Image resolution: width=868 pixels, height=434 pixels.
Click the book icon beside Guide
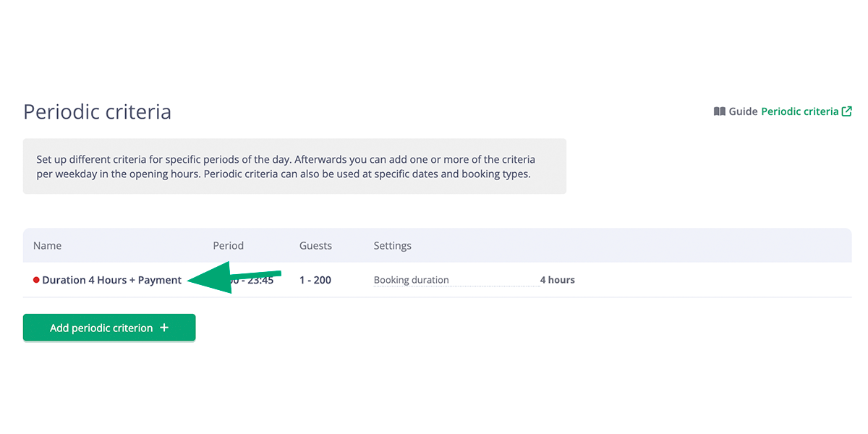(720, 111)
